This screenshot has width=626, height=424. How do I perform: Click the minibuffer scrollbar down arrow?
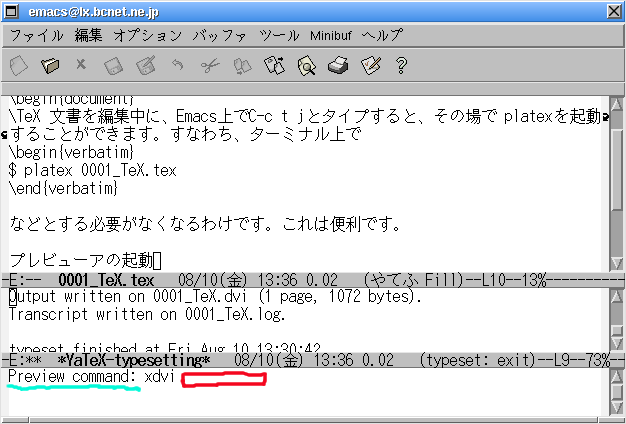point(616,407)
